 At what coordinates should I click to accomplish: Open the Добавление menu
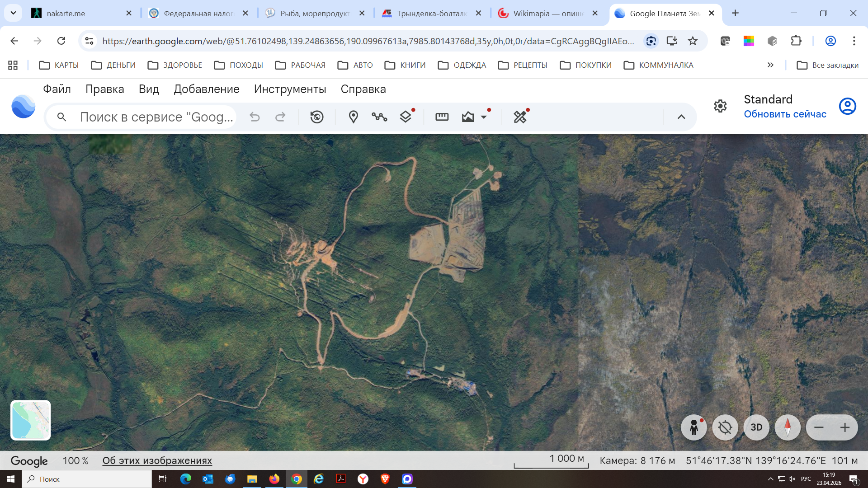point(207,89)
